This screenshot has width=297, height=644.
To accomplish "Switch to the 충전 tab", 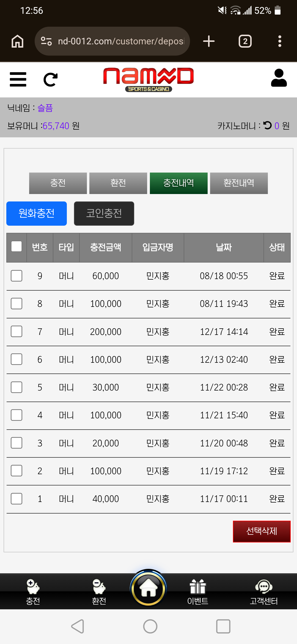I will coord(58,183).
